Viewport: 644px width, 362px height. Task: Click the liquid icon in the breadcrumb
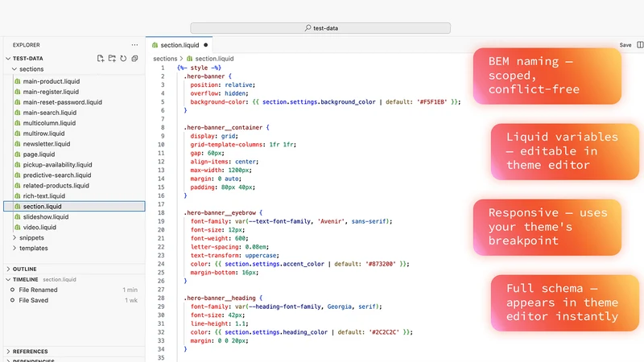click(189, 59)
